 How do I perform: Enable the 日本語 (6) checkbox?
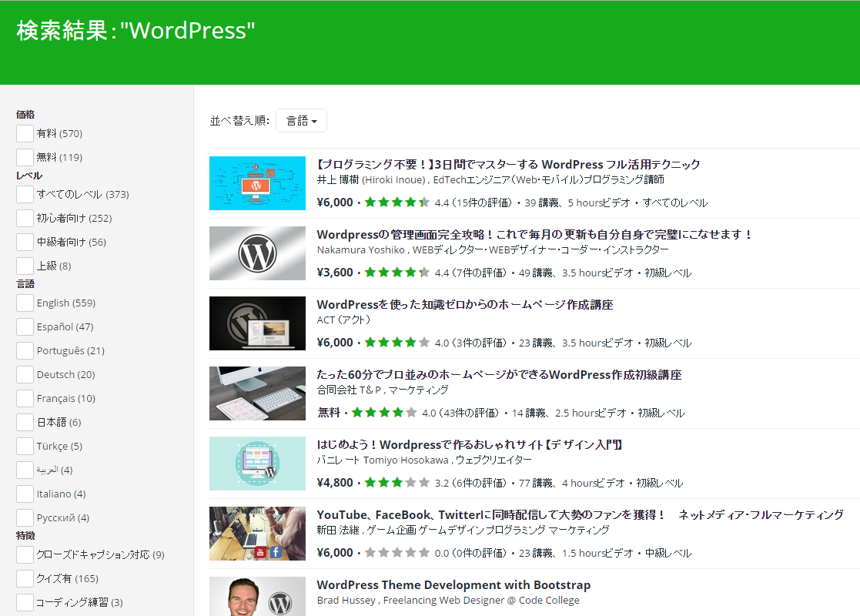coord(25,422)
